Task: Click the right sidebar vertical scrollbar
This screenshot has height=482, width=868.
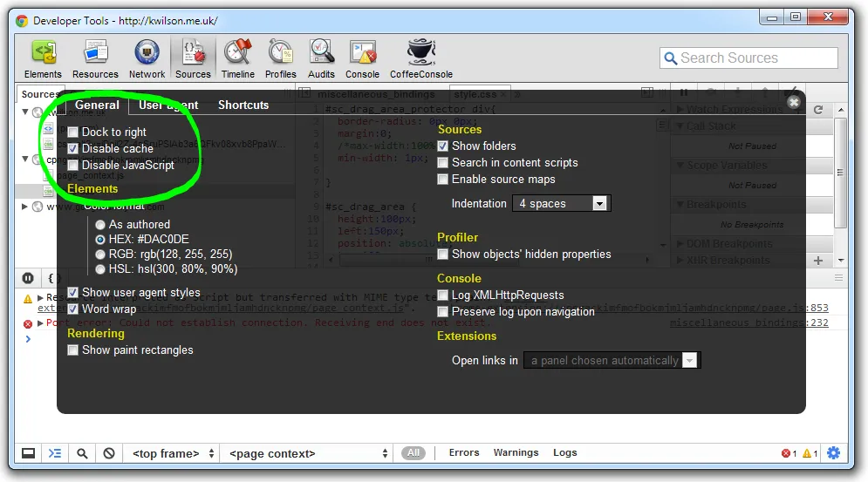Action: point(840,172)
